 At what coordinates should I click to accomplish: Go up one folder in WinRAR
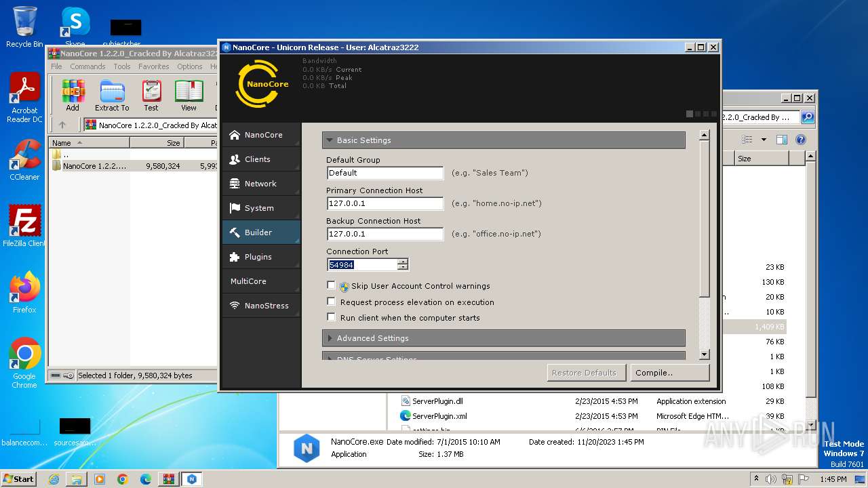(x=62, y=125)
